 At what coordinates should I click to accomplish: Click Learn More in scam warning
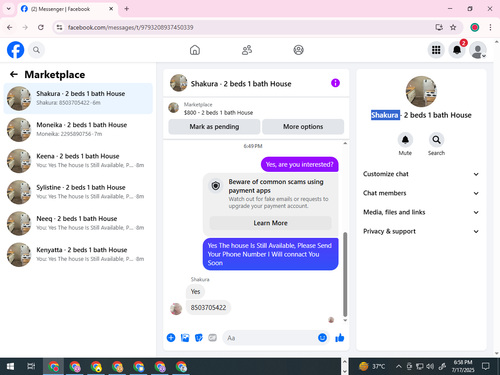[x=270, y=223]
